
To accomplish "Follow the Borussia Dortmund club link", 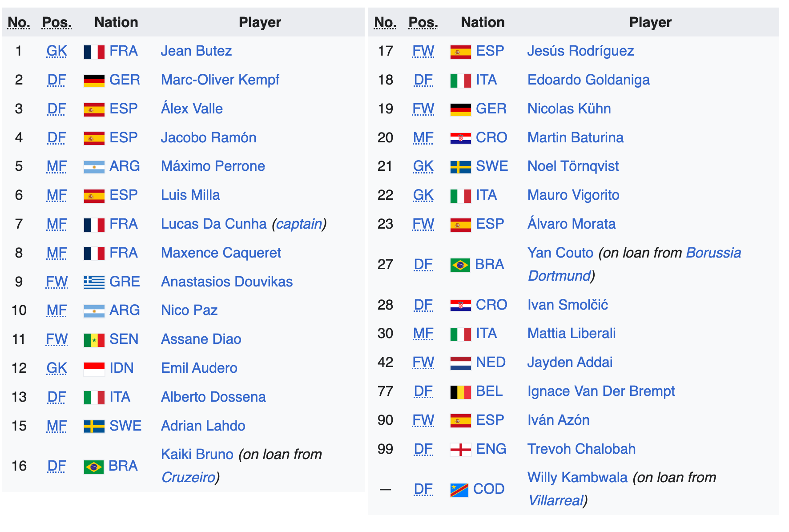I will coord(635,264).
